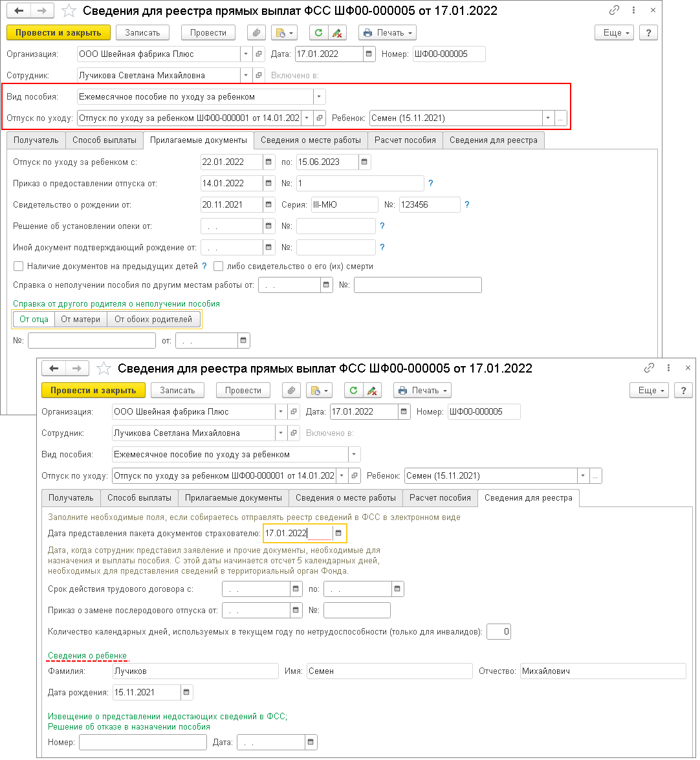
Task: Click Номер field under Извещение section
Action: (143, 742)
